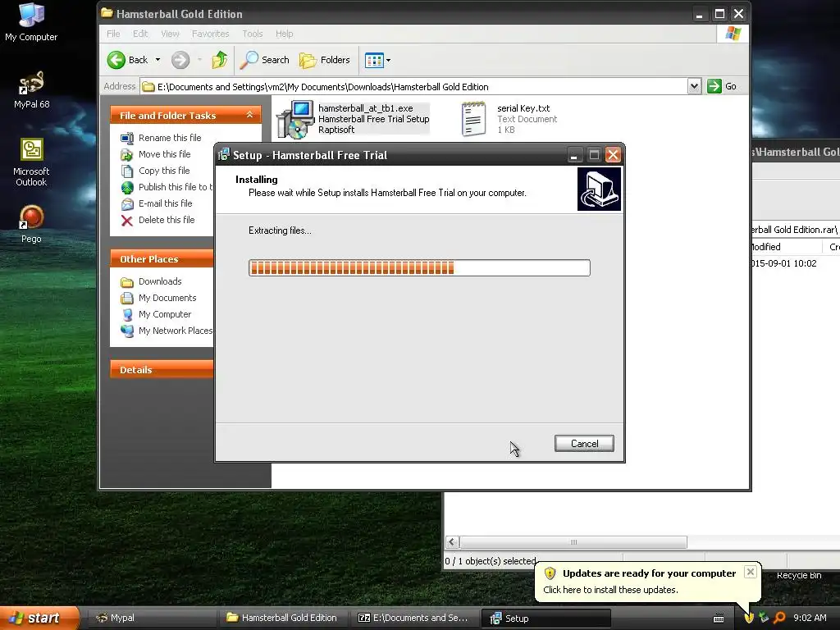Open Microsoft Outlook desktop icon
The image size is (840, 630).
click(31, 162)
